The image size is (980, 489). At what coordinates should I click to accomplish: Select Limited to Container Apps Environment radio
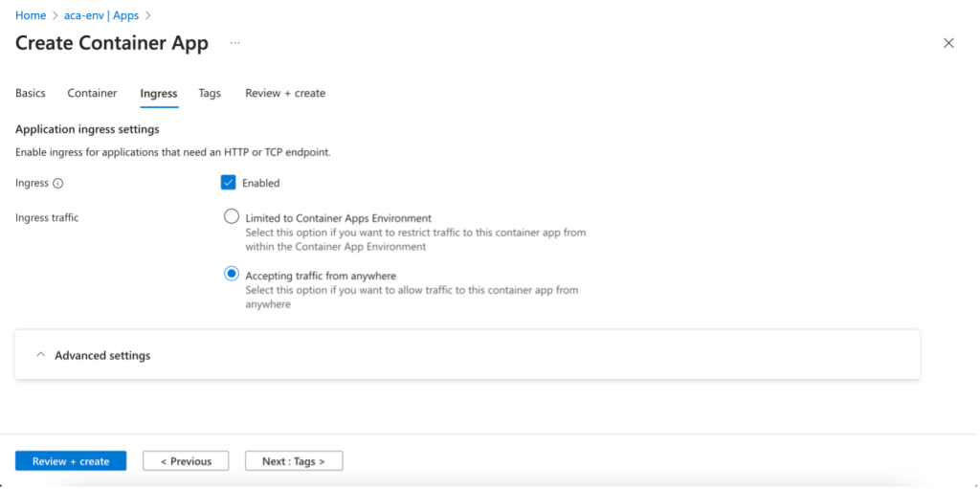pyautogui.click(x=231, y=217)
